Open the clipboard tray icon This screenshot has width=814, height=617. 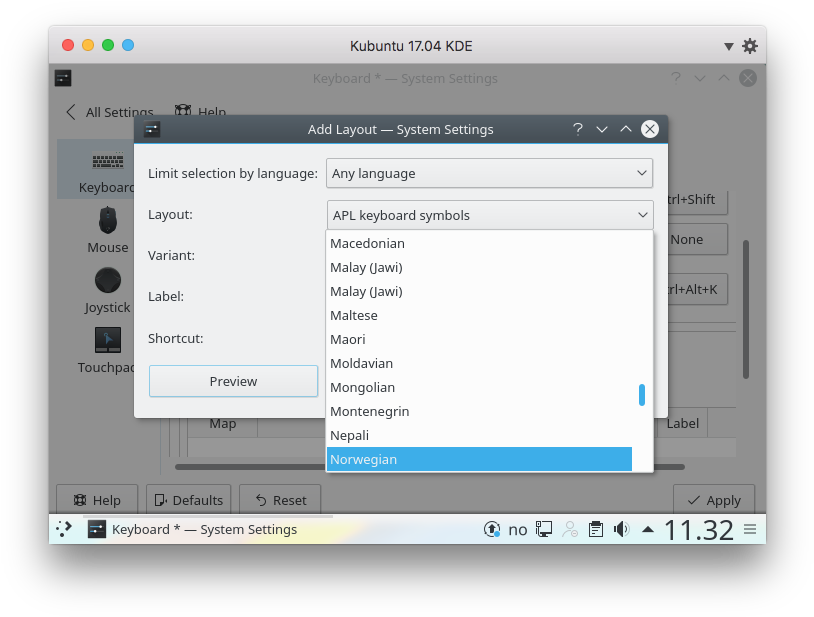(x=596, y=530)
